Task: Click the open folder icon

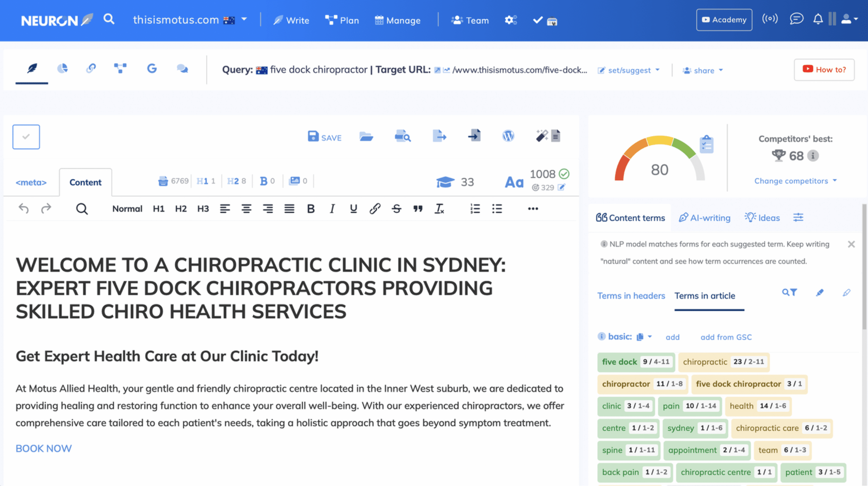Action: (x=366, y=137)
